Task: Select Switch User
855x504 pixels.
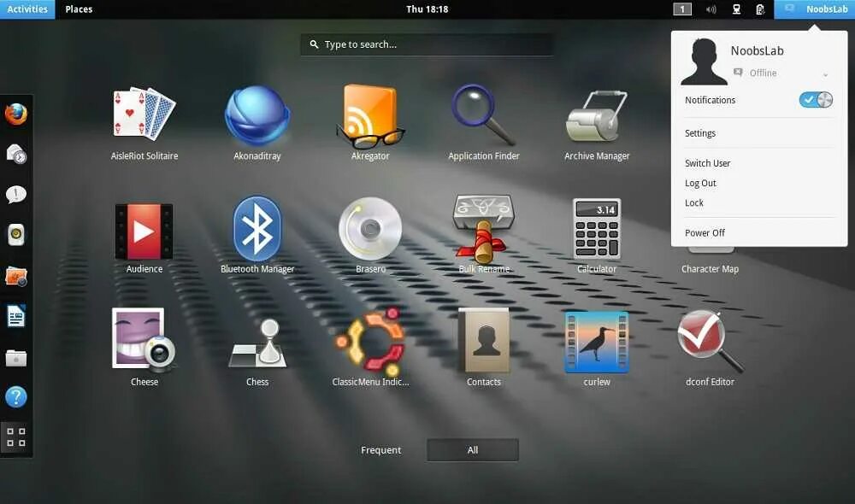Action: pyautogui.click(x=707, y=163)
